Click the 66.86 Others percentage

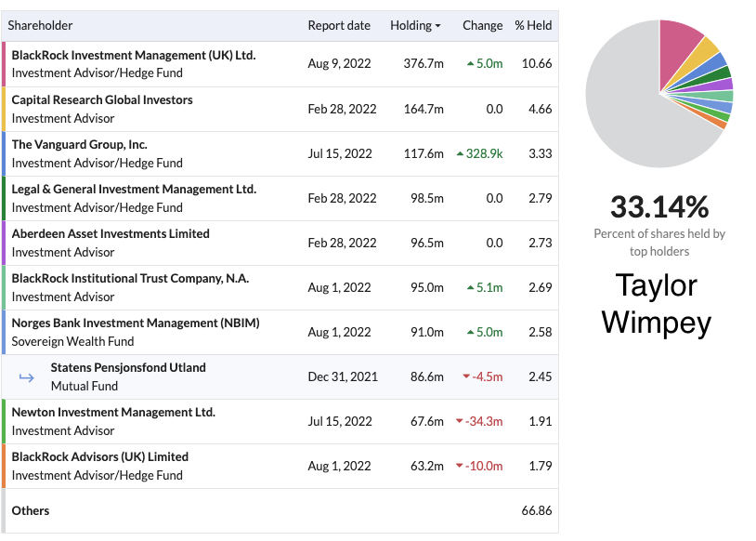pos(537,510)
